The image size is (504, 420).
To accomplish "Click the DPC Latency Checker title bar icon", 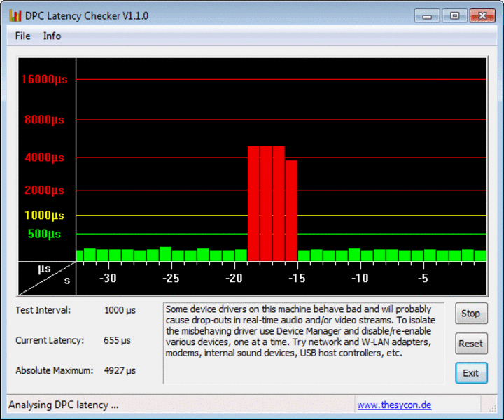I will [15, 15].
